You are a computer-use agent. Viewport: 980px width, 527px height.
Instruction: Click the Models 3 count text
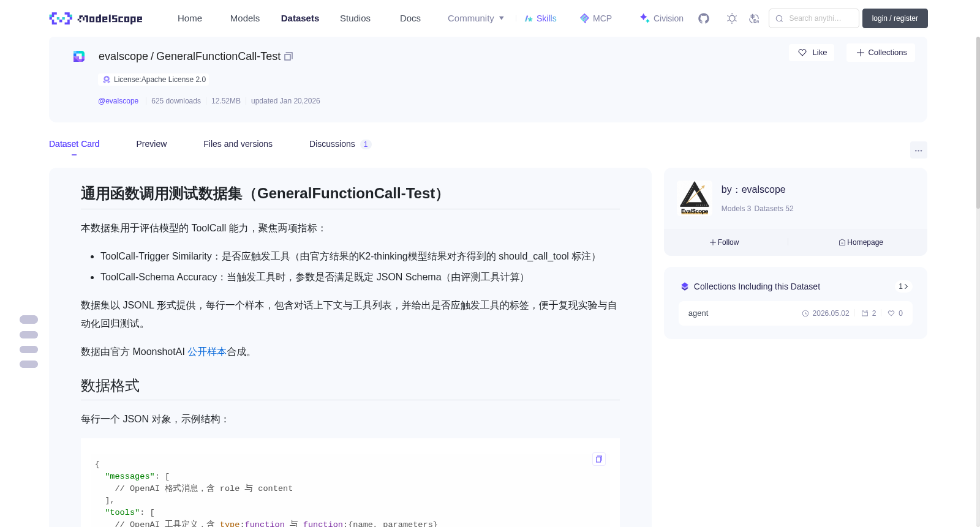[736, 209]
